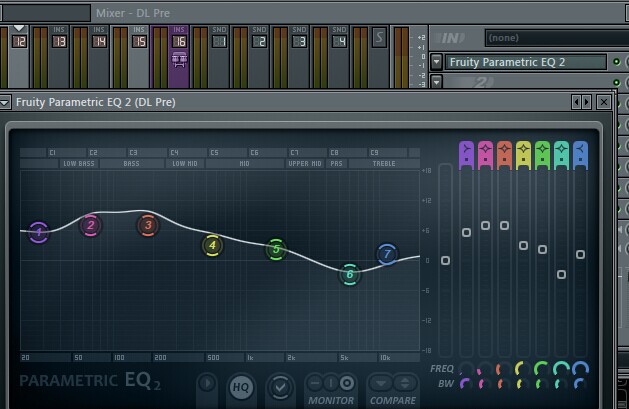This screenshot has width=629, height=409.
Task: Select mixer send track 2
Action: coord(259,56)
